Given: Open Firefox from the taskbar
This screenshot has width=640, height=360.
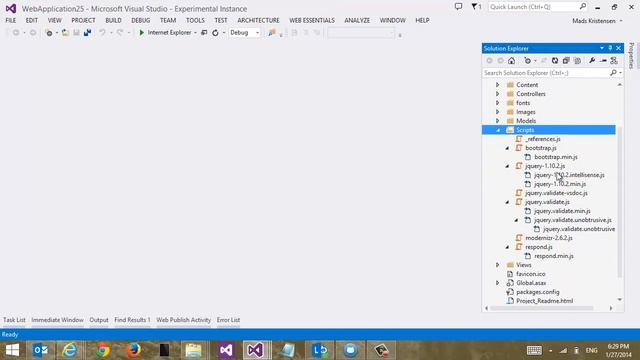Looking at the screenshot, I should (x=133, y=350).
